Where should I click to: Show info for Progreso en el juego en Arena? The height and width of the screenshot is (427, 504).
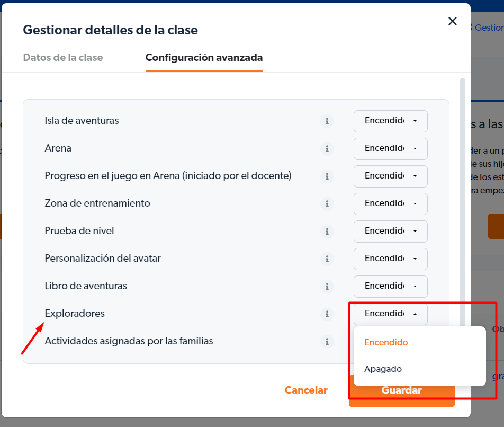[x=327, y=176]
